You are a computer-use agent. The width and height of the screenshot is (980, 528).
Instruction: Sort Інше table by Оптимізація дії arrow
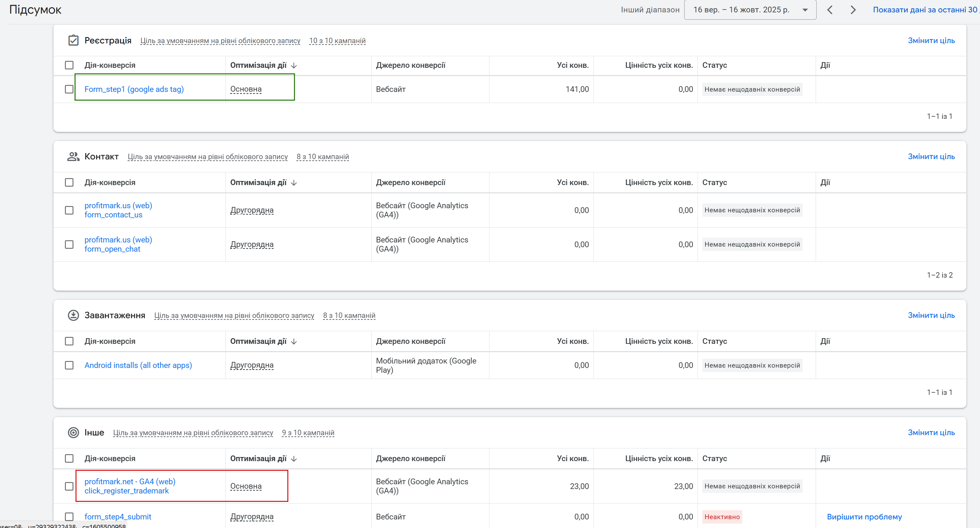294,459
